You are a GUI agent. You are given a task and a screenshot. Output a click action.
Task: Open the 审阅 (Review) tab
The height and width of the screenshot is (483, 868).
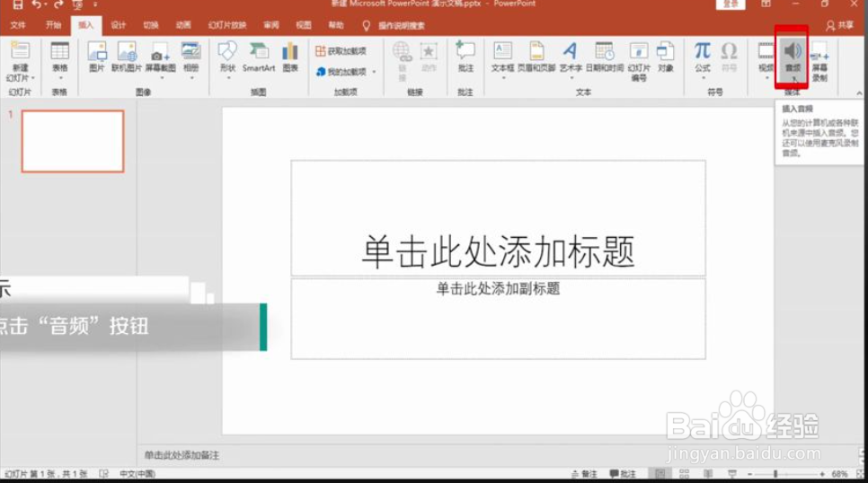[271, 25]
